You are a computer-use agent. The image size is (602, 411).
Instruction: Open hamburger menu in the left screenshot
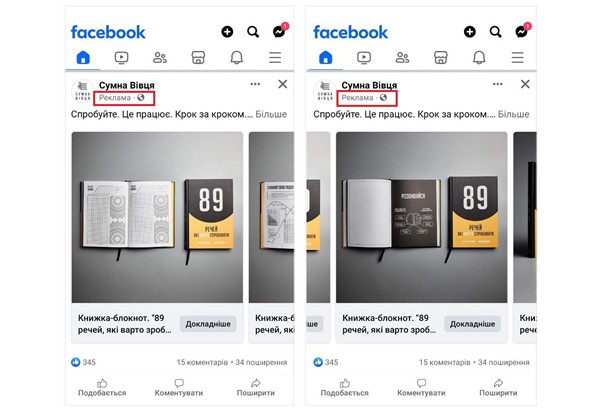pyautogui.click(x=275, y=58)
